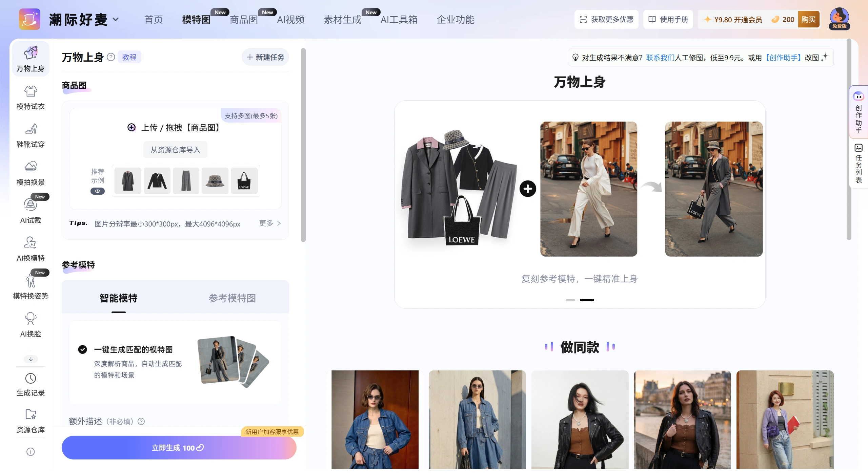Open the AI换脸 sidebar tool
Screen dimensions: 868x473
(31, 325)
